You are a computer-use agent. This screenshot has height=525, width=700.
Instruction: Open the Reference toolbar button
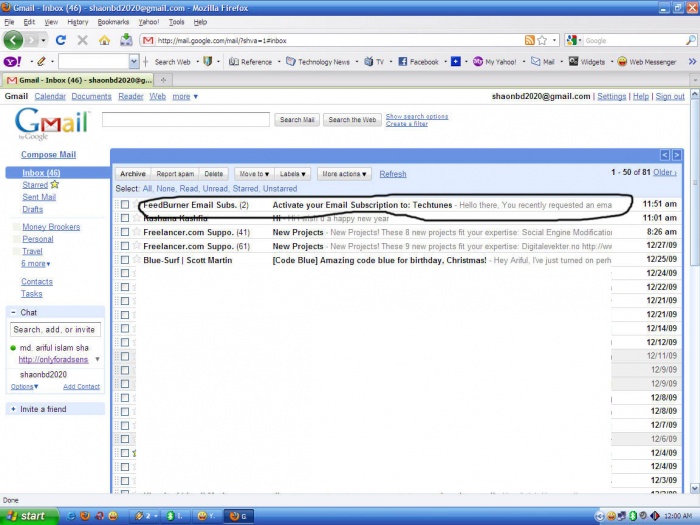pos(250,62)
